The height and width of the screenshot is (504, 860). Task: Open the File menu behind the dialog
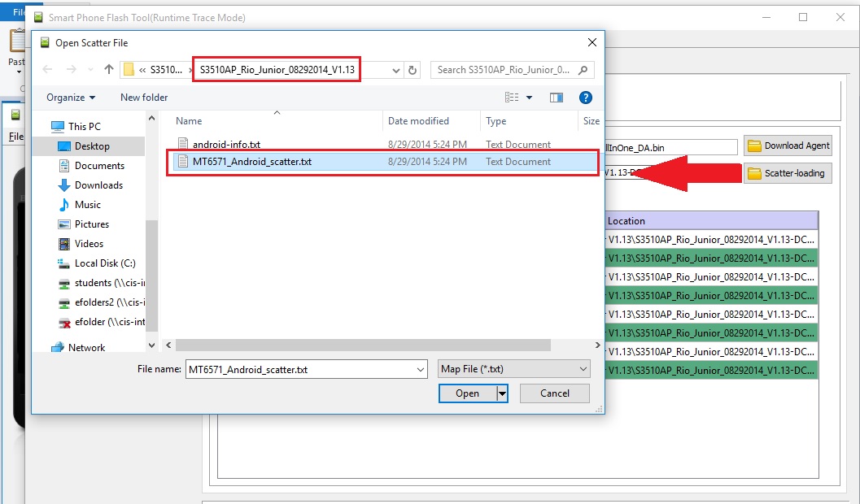[16, 137]
